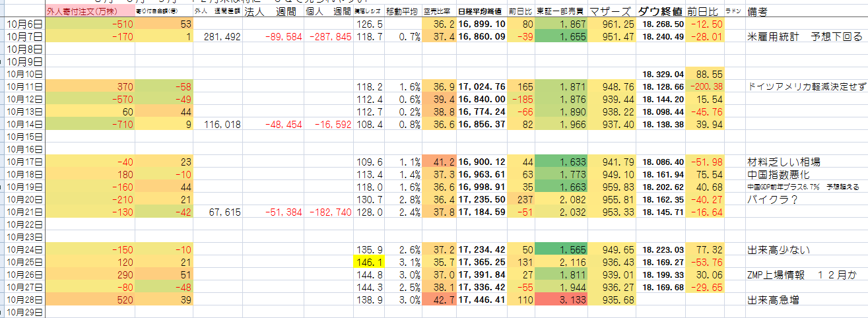The height and width of the screenshot is (318, 868).
Task: Click the 空売比率 header cell
Action: pos(438,13)
